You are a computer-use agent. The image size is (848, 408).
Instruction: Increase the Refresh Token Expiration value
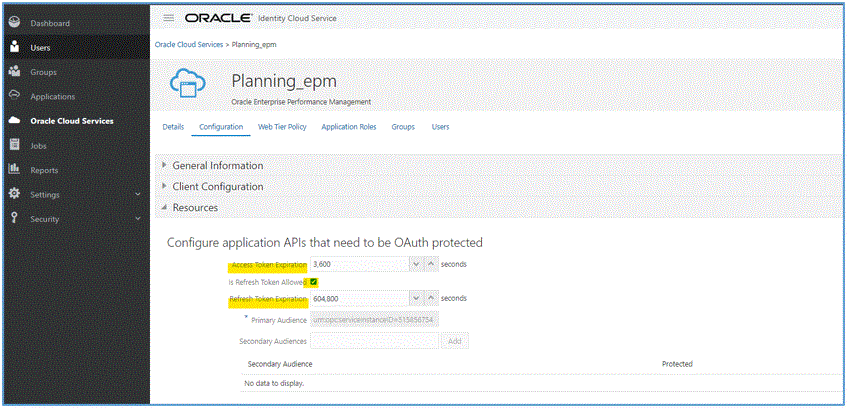[x=430, y=298]
